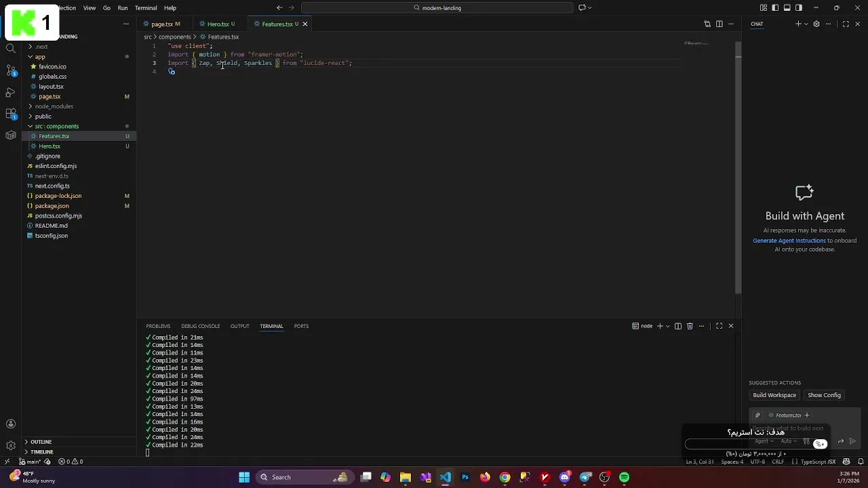868x488 pixels.
Task: Open the Windows Start menu
Action: [x=244, y=477]
